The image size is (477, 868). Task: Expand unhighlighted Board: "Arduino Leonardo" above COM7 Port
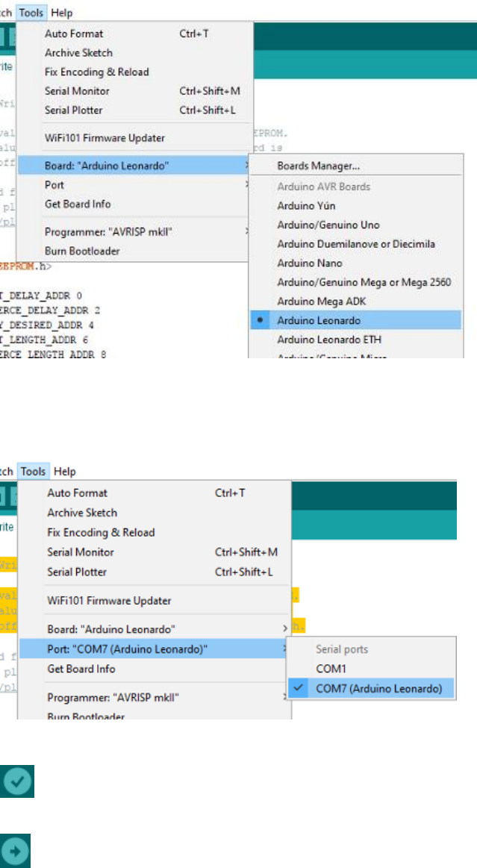pos(155,629)
